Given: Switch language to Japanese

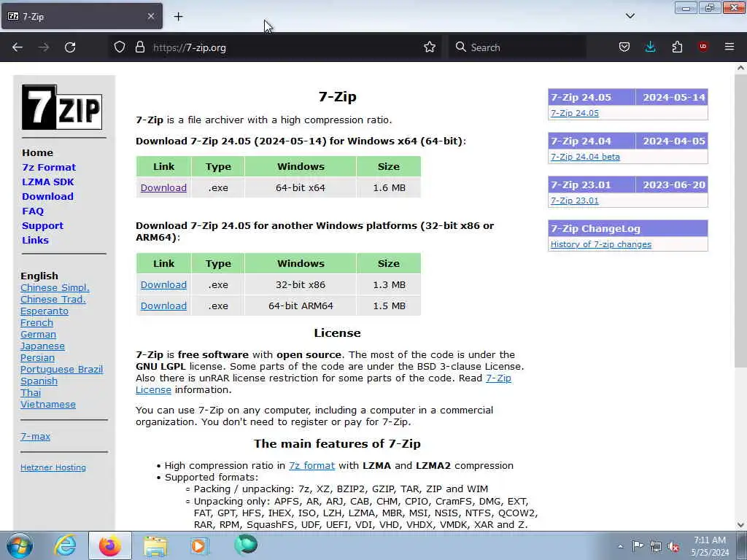Looking at the screenshot, I should [x=42, y=346].
